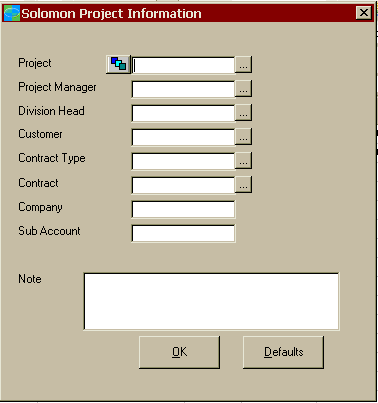The image size is (378, 403).
Task: Focus the Company input field
Action: 183,209
